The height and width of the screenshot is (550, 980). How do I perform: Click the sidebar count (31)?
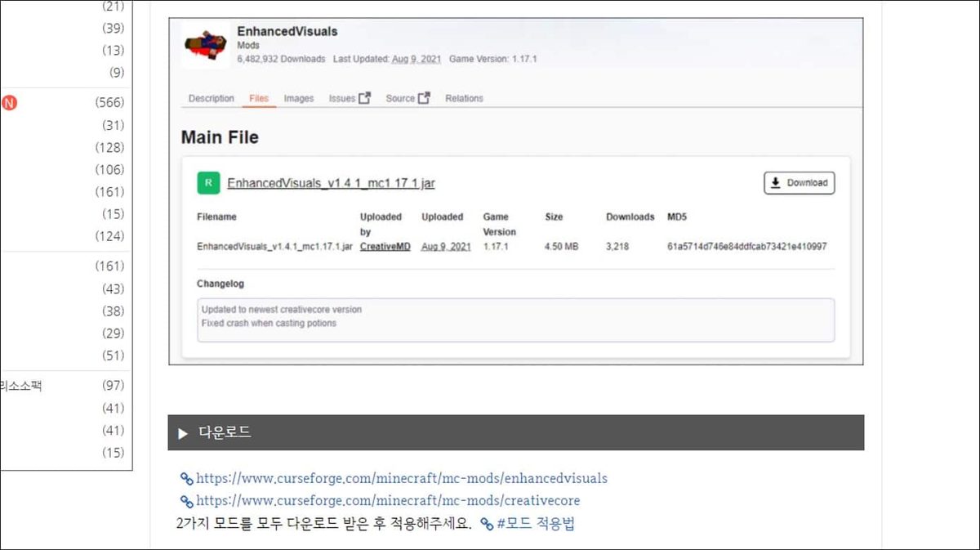113,126
